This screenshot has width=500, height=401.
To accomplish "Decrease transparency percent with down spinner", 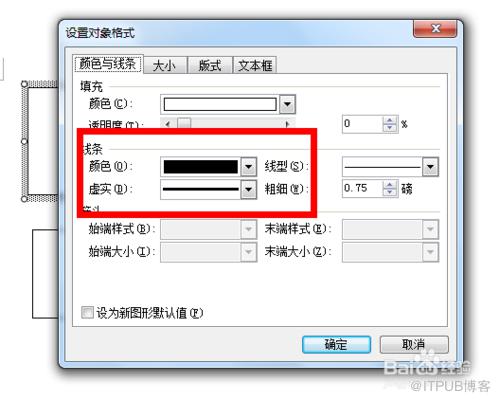I will pyautogui.click(x=390, y=128).
